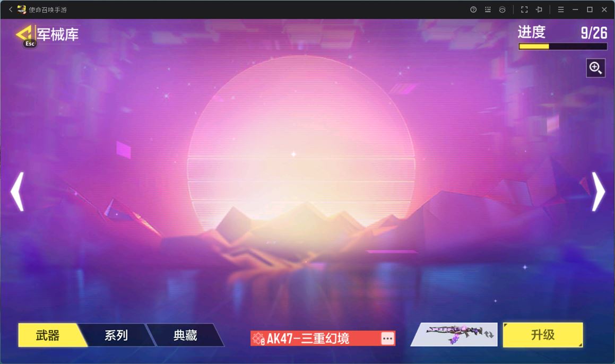Screen dimensions: 615x364
Task: Close the emulator window
Action: coord(604,10)
